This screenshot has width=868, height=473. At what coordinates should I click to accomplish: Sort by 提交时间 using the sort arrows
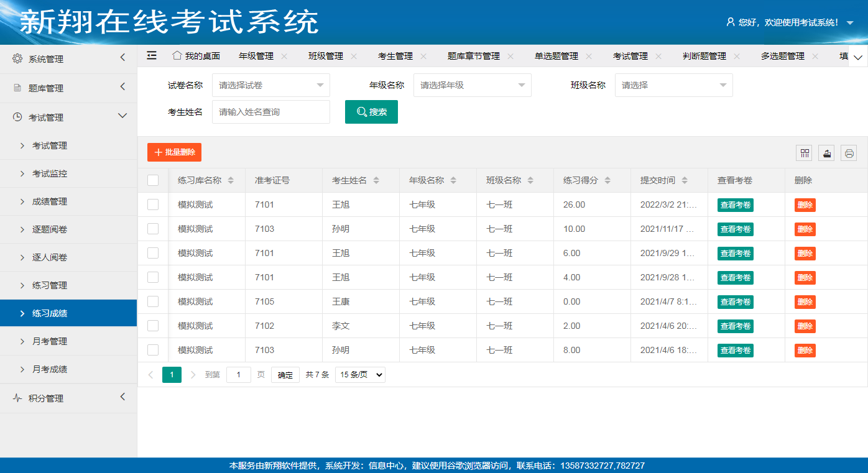coord(685,180)
